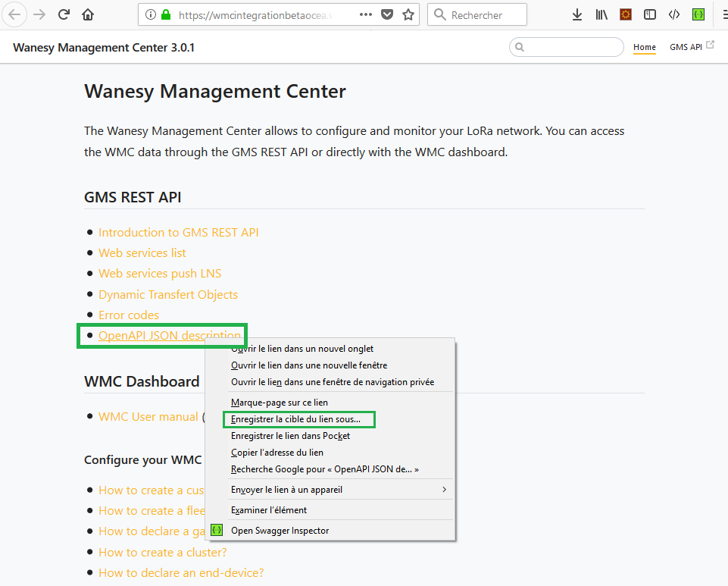
Task: Click the browser reload button
Action: (x=64, y=14)
